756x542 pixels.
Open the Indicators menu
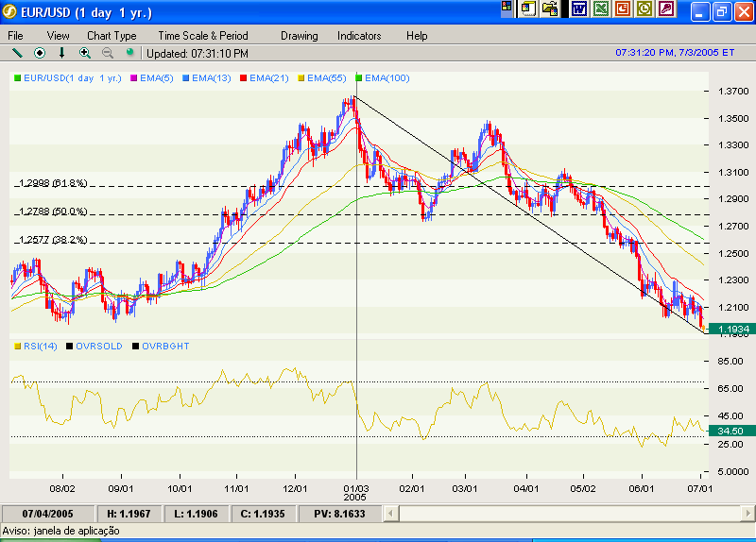pos(359,36)
